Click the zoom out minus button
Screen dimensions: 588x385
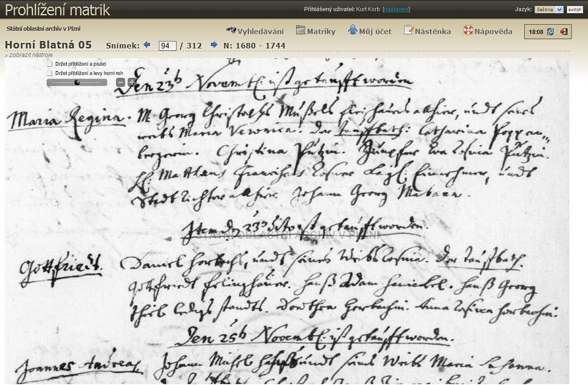pos(121,82)
